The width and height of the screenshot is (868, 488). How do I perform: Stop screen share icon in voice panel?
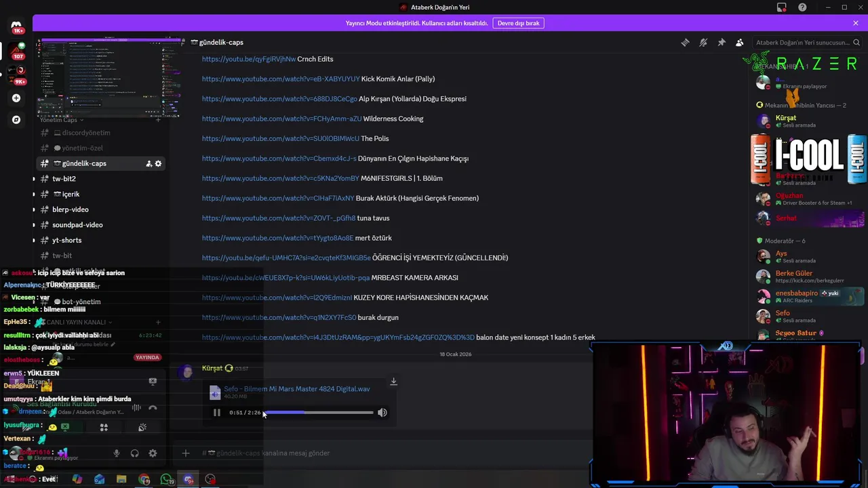(x=65, y=427)
